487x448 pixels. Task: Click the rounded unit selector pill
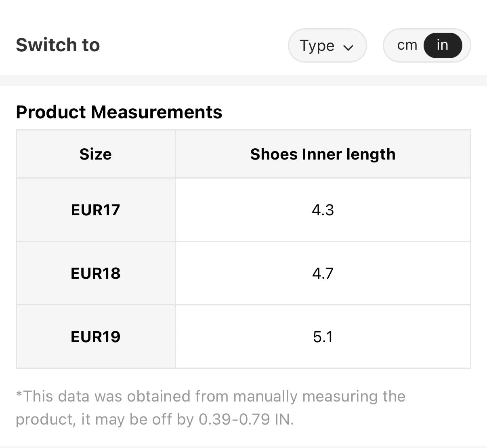coord(426,45)
